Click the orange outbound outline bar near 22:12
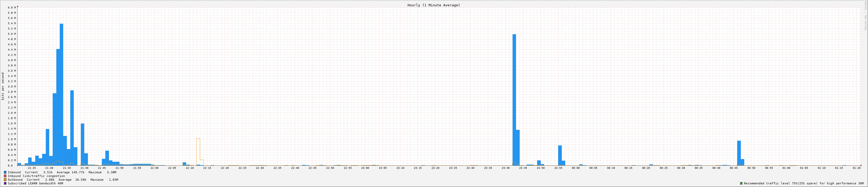 click(198, 152)
